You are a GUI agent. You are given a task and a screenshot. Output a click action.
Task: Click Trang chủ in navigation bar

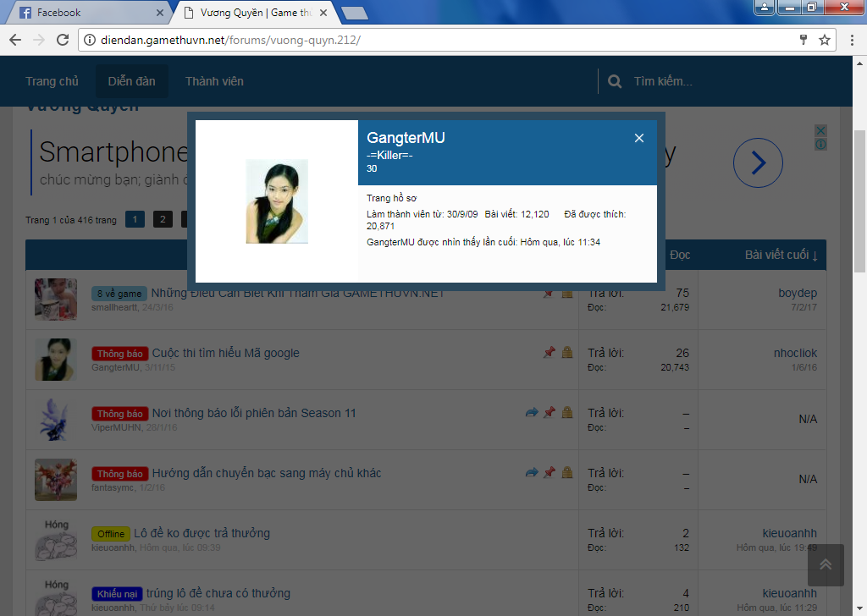52,81
